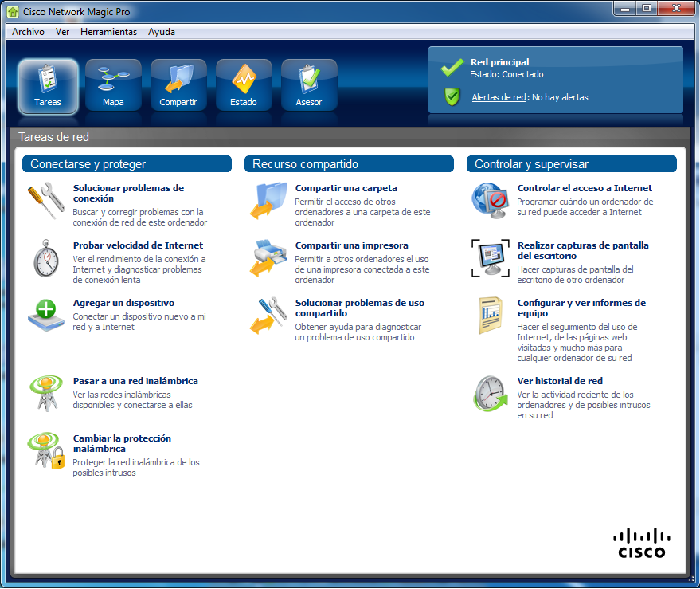Screen dimensions: 700x589
Task: Switch to the Mapa view
Action: (113, 86)
